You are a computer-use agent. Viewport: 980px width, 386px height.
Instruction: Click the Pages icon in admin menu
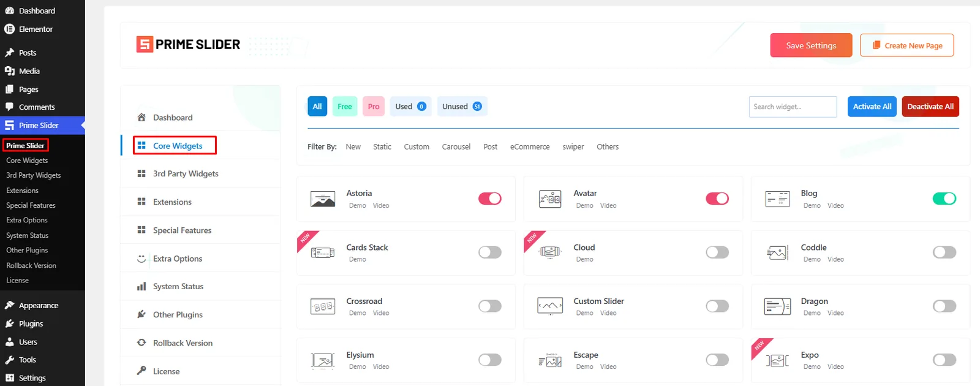click(9, 89)
